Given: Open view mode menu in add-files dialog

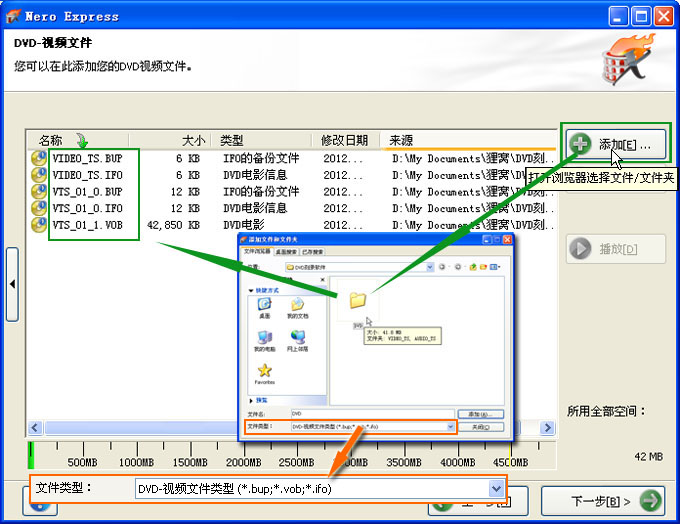Looking at the screenshot, I should point(495,267).
